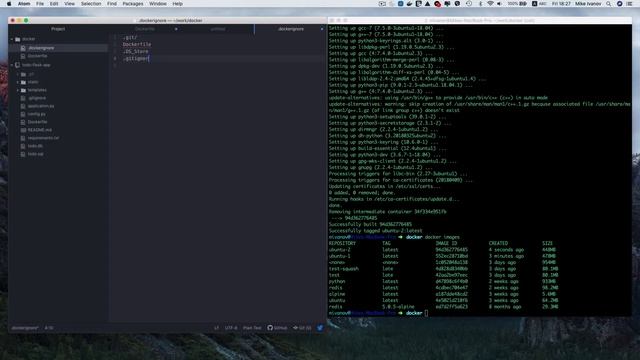640x360 pixels.
Task: Place cursor on the '.gitignor' line
Action: [x=136, y=58]
